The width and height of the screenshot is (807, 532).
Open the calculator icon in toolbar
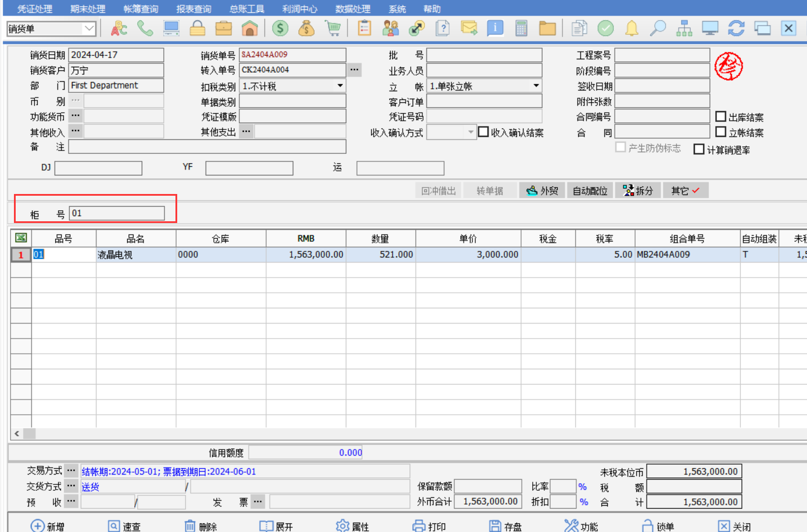[x=521, y=28]
